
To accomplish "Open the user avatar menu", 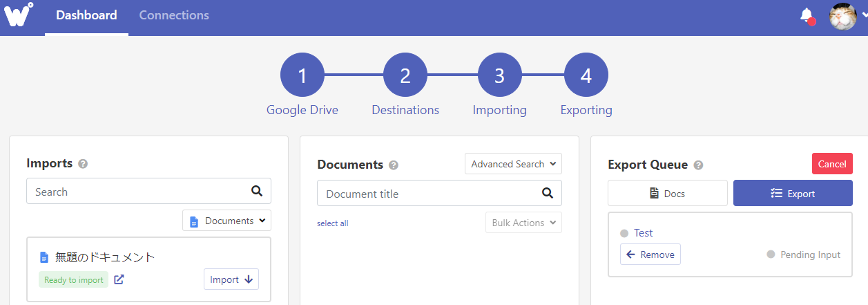I will tap(843, 16).
